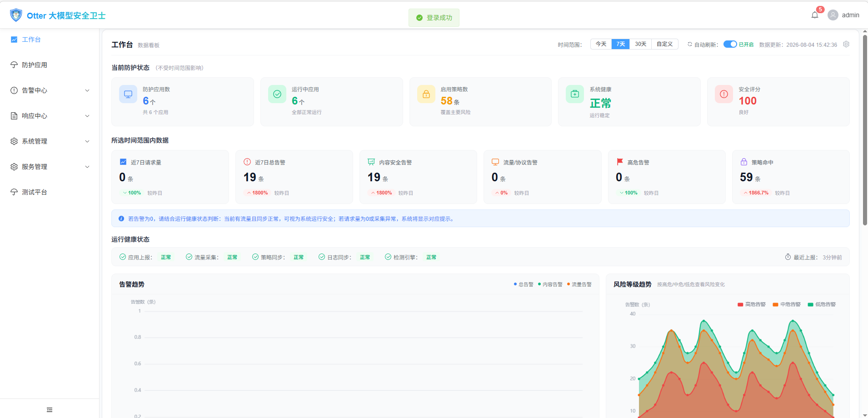The height and width of the screenshot is (418, 868).
Task: Click the 流量采集 正常 status tag
Action: coord(232,257)
